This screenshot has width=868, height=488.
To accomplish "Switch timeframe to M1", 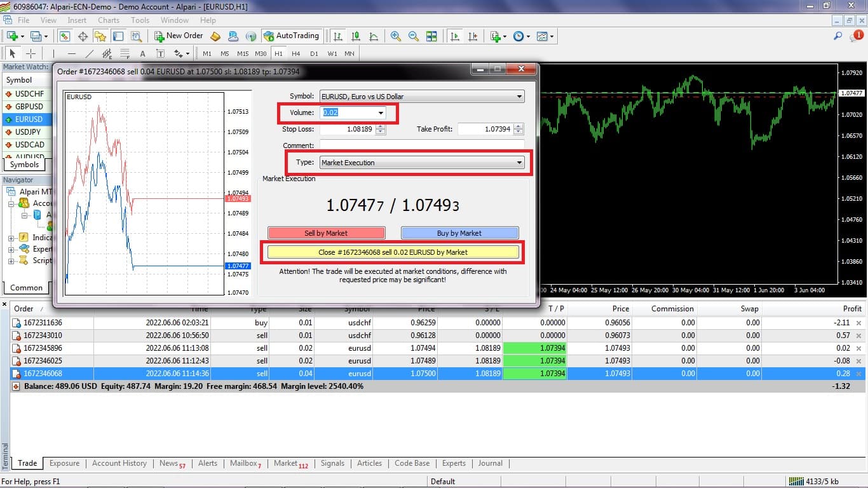I will click(207, 53).
